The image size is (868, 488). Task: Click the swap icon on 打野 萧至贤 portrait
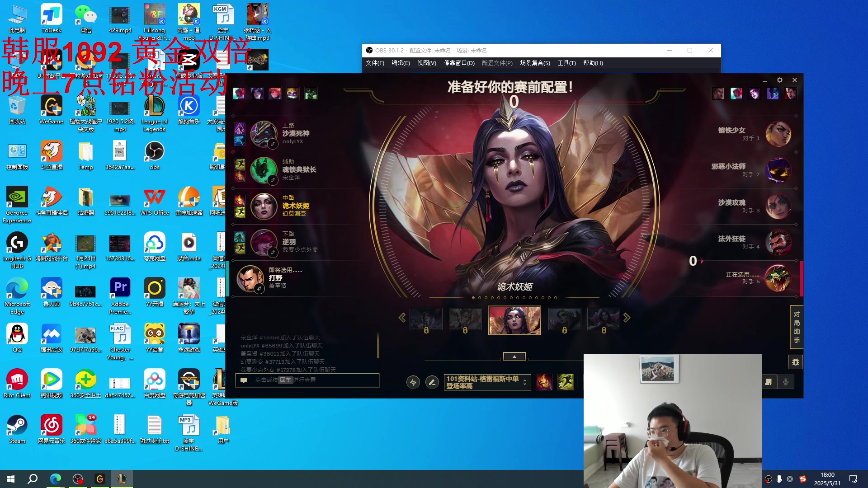(259, 288)
